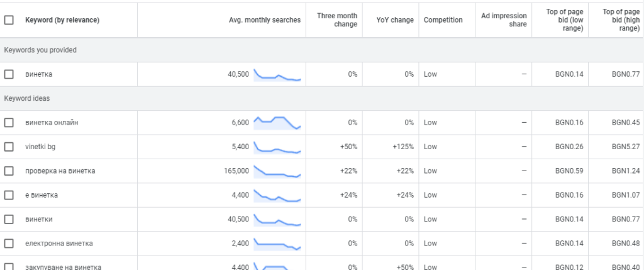Sort by Three month change header
This screenshot has width=644, height=270.
[x=337, y=20]
